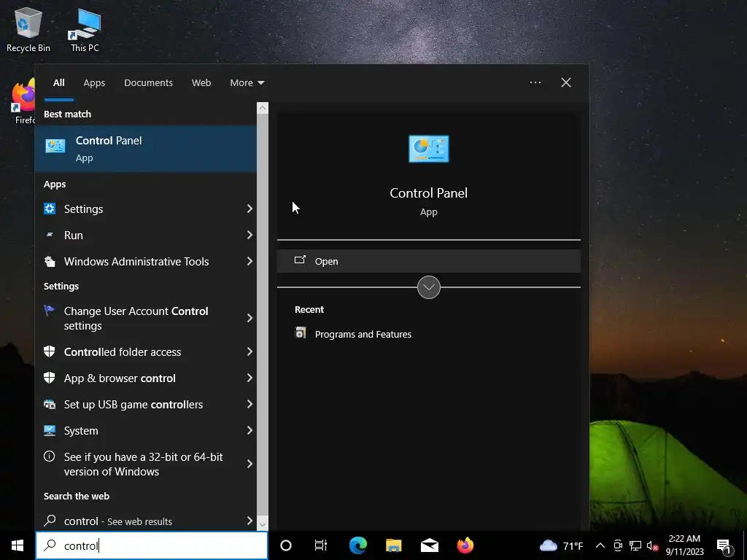The height and width of the screenshot is (560, 747).
Task: Expand more actions below the Open button
Action: point(429,287)
